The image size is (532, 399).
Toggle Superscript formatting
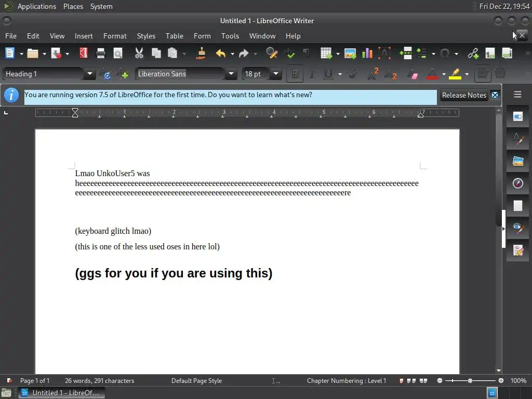point(373,74)
